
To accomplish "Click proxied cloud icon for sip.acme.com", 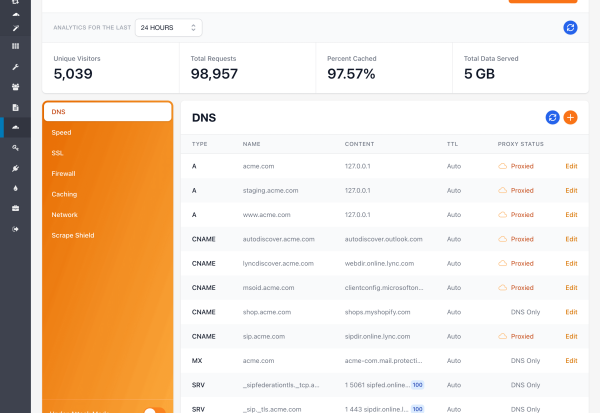I will click(502, 336).
